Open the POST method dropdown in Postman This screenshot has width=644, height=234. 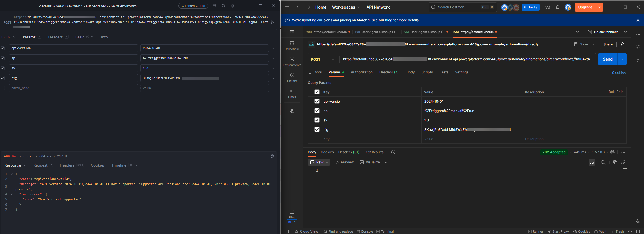[x=322, y=59]
